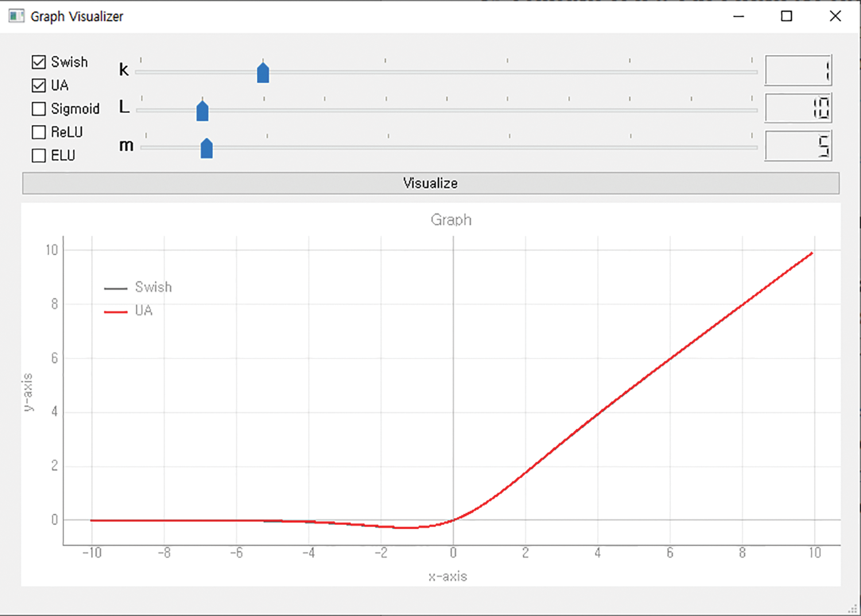The width and height of the screenshot is (861, 616).
Task: Click the Graph chart title text
Action: (451, 220)
